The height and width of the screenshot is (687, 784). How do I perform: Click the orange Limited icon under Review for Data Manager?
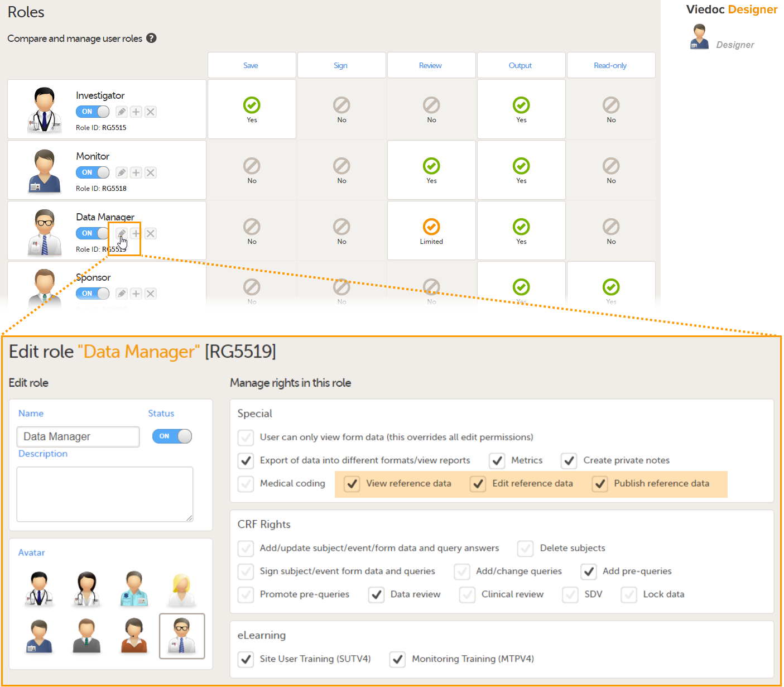tap(431, 227)
